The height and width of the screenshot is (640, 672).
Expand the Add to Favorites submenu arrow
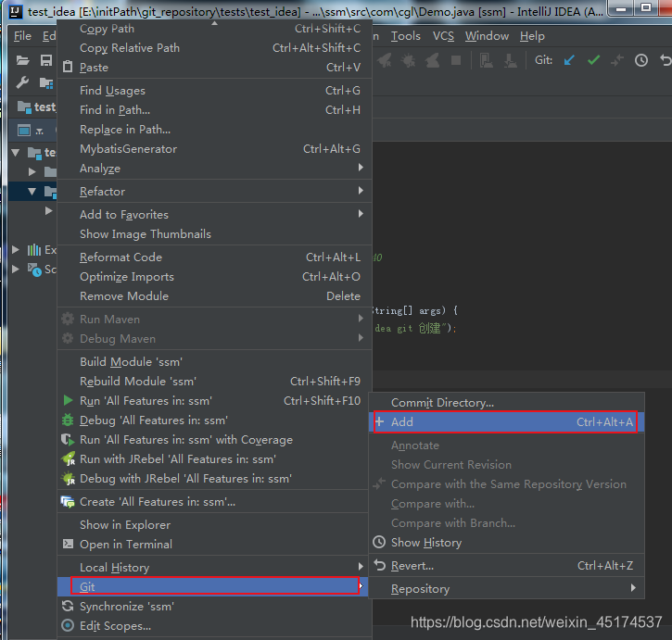[x=361, y=213]
